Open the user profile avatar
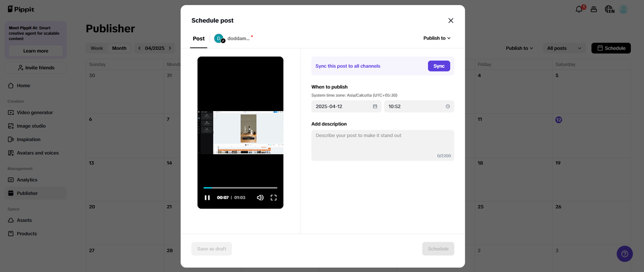This screenshot has width=644, height=272. (x=624, y=9)
